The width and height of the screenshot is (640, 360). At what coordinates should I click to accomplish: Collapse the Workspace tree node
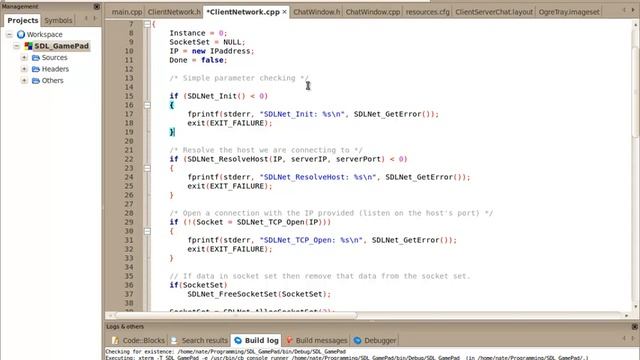pyautogui.click(x=9, y=35)
